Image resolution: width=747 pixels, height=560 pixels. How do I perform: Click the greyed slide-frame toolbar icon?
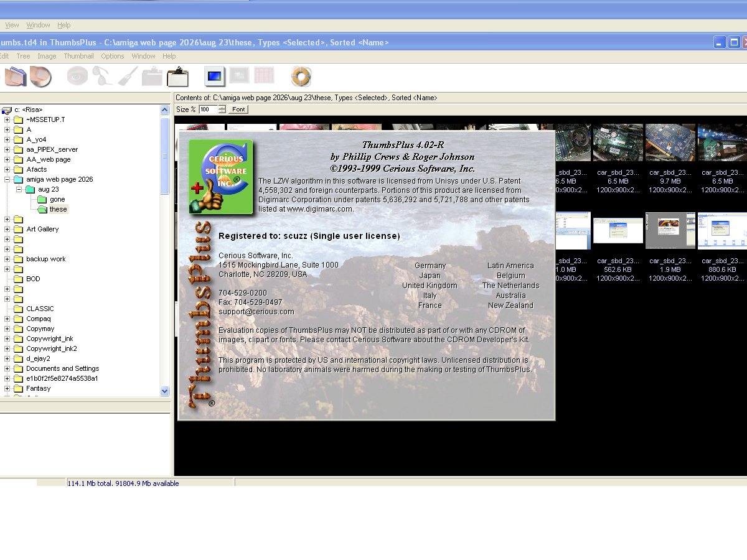pos(240,76)
